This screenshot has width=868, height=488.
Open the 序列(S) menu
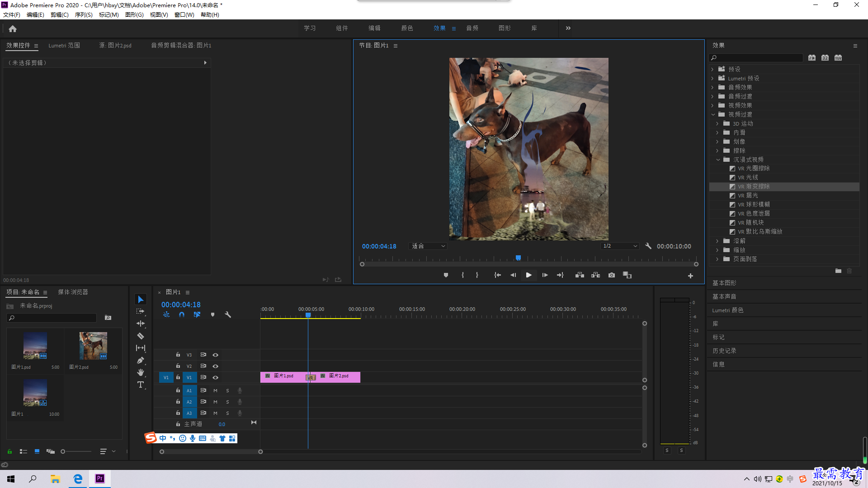click(84, 15)
